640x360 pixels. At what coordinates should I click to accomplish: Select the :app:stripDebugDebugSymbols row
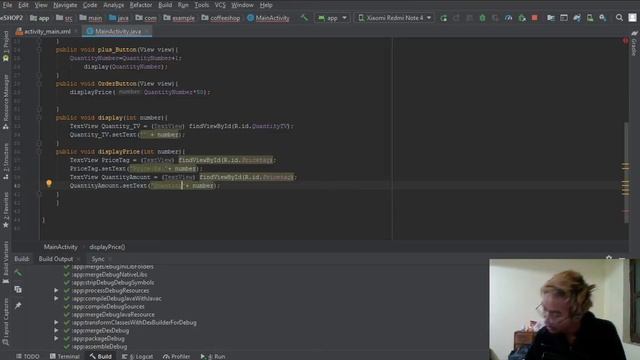(113, 282)
